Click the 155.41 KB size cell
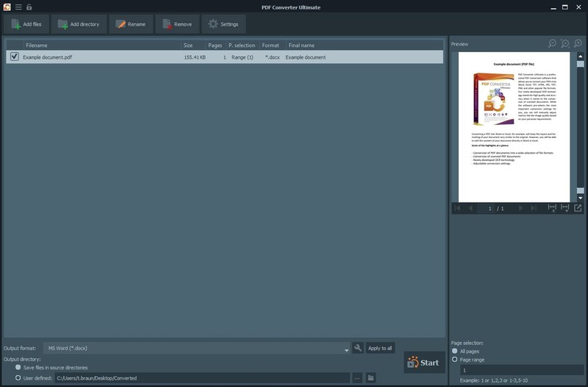588x387 pixels. [x=195, y=57]
